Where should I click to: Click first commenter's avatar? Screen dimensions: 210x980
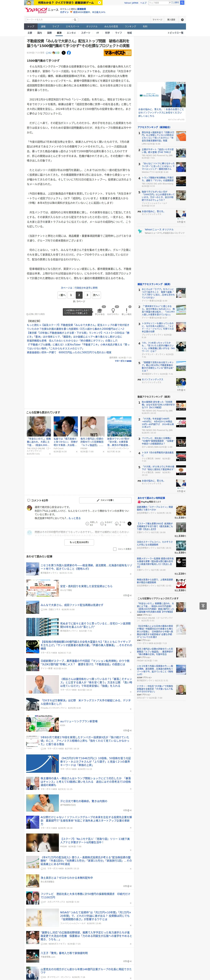click(x=29, y=508)
